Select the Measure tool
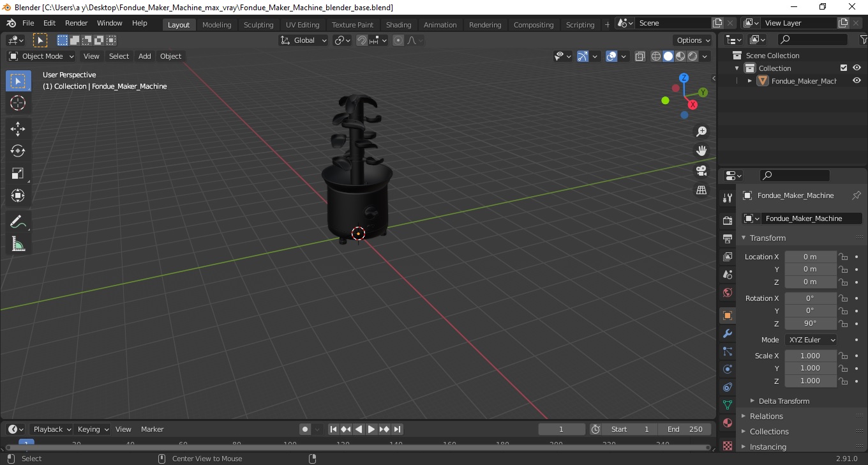The width and height of the screenshot is (868, 465). (18, 244)
